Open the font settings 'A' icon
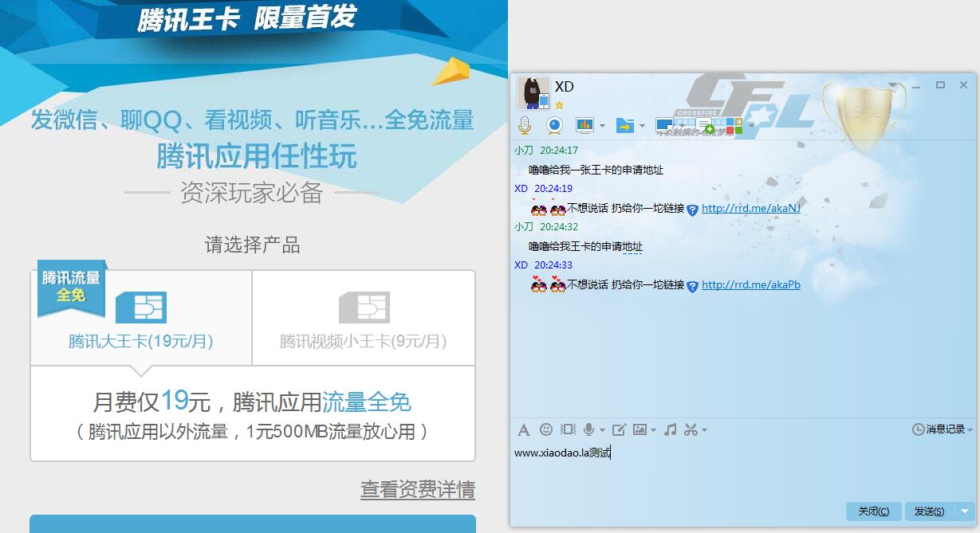The image size is (980, 533). (524, 430)
